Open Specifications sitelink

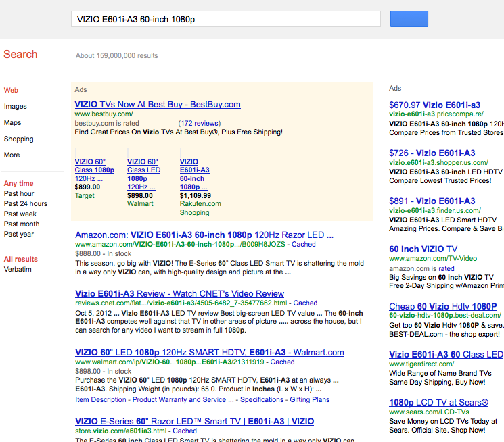point(262,399)
